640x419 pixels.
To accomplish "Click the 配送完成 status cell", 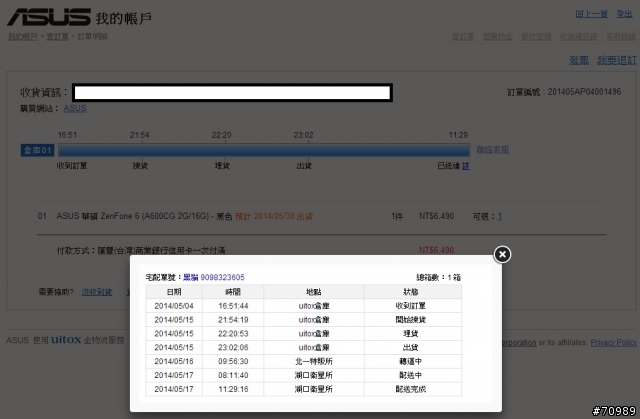I will (413, 389).
